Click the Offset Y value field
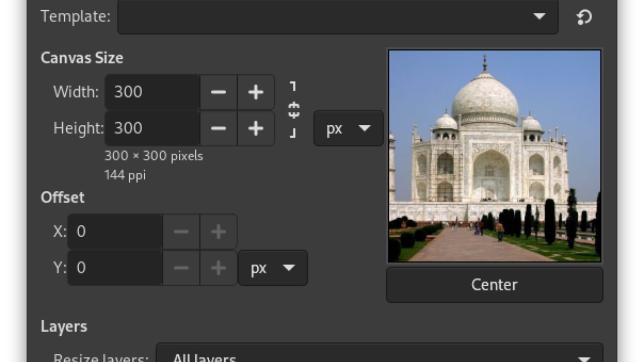This screenshot has height=362, width=644. pos(115,268)
